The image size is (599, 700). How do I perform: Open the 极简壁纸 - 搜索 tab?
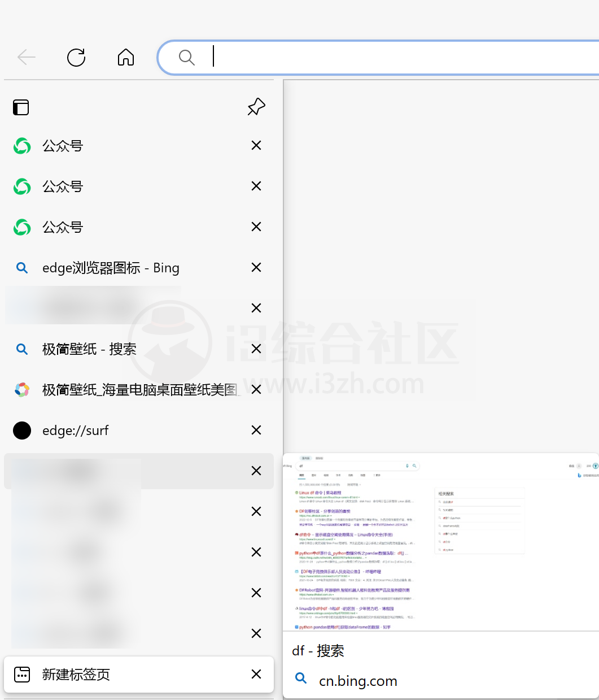point(139,349)
